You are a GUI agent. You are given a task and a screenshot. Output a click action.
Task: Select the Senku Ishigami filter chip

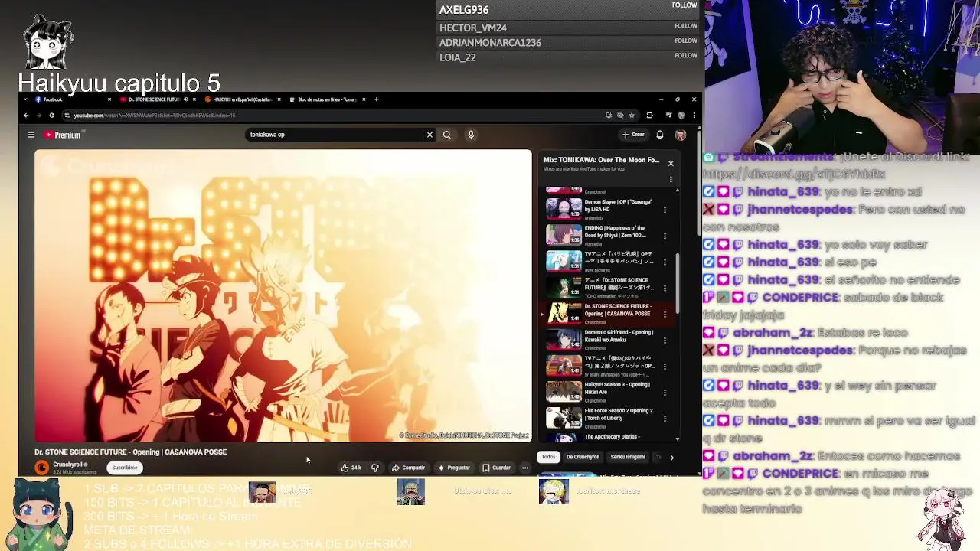[628, 457]
